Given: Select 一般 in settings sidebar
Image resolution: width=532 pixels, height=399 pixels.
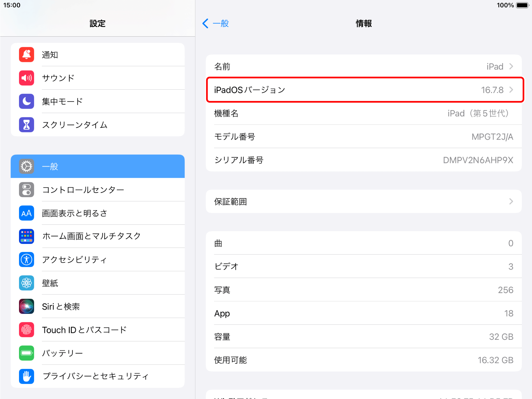Looking at the screenshot, I should point(97,166).
